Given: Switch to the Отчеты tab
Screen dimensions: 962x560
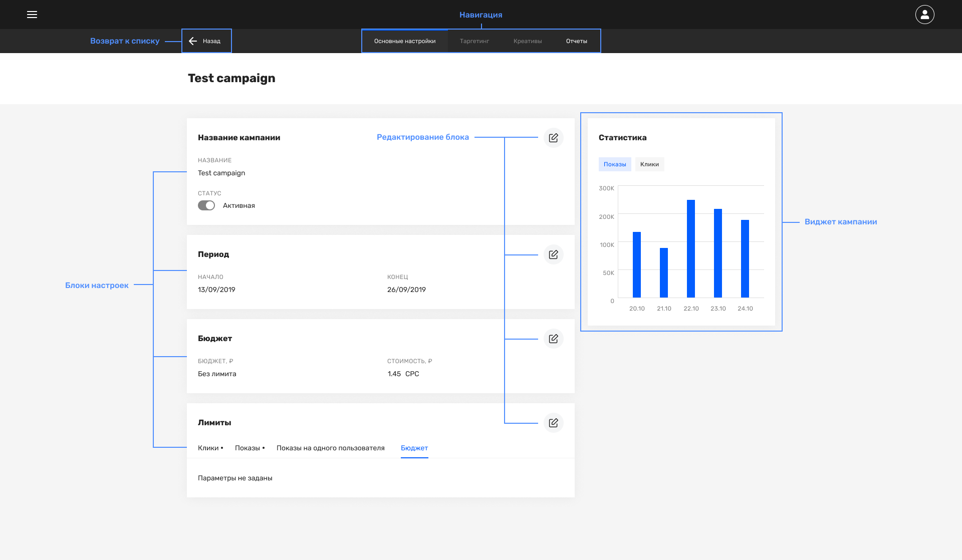Looking at the screenshot, I should pyautogui.click(x=577, y=41).
